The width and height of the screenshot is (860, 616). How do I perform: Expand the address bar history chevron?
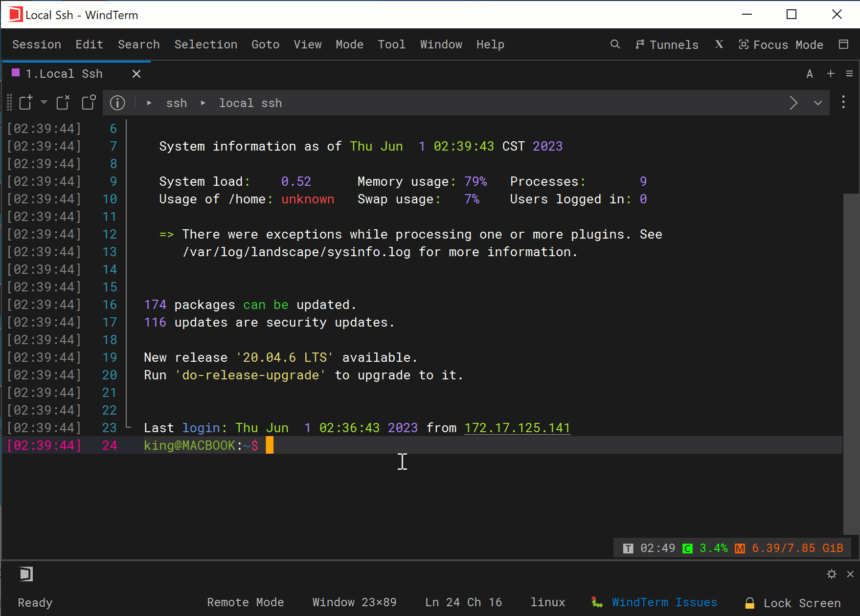[x=818, y=103]
